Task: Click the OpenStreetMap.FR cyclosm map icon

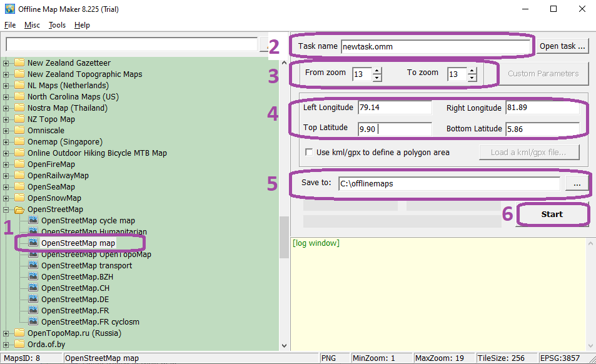Action: pyautogui.click(x=33, y=321)
